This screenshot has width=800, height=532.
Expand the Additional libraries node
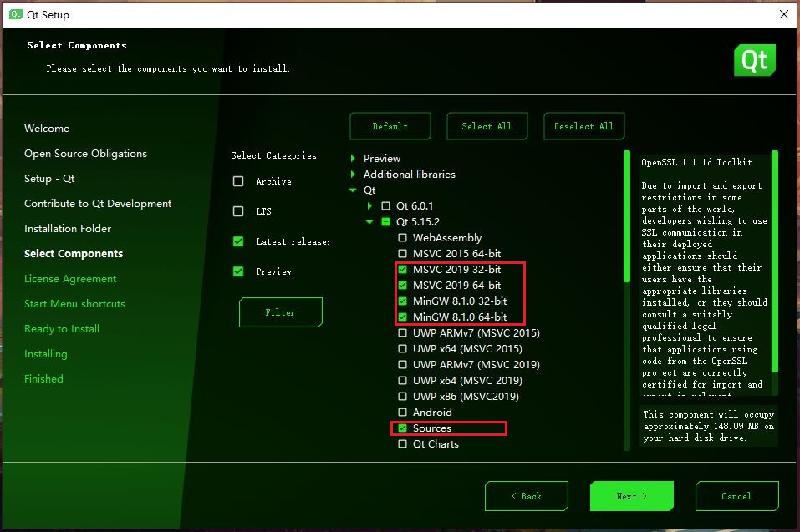[351, 174]
